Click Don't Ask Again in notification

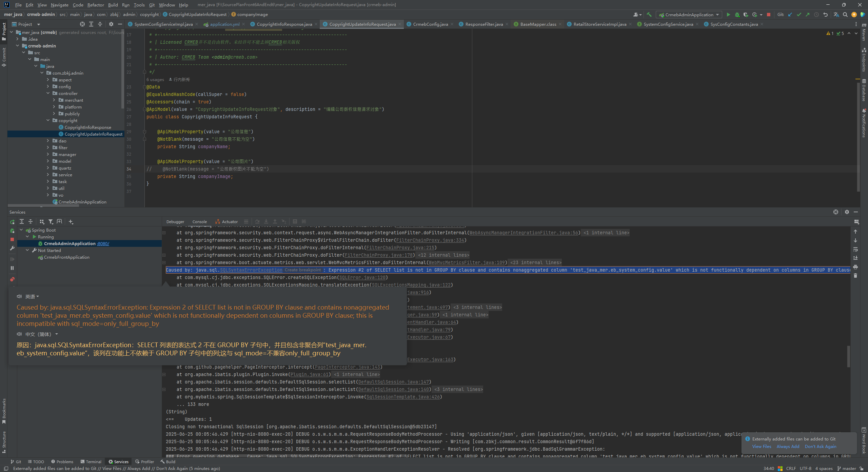(x=821, y=446)
